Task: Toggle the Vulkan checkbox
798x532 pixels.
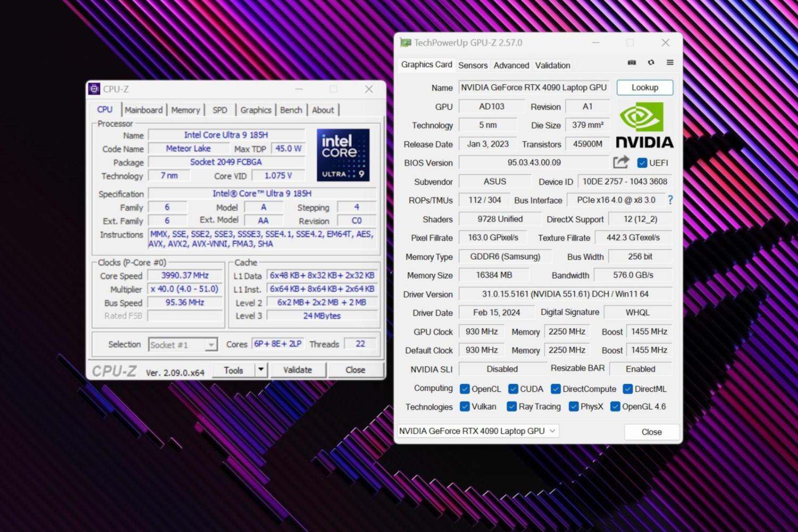Action: (464, 406)
